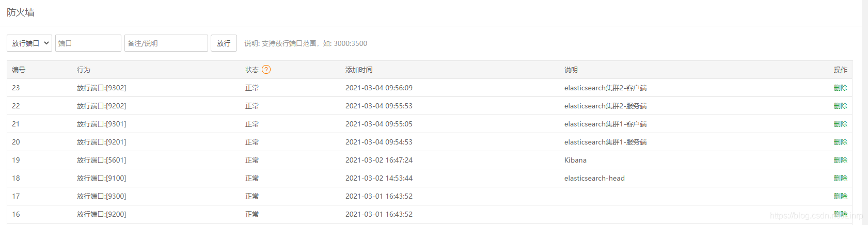Viewport: 868px width, 225px height.
Task: Delete rule 22 for port 9202
Action: pos(841,106)
